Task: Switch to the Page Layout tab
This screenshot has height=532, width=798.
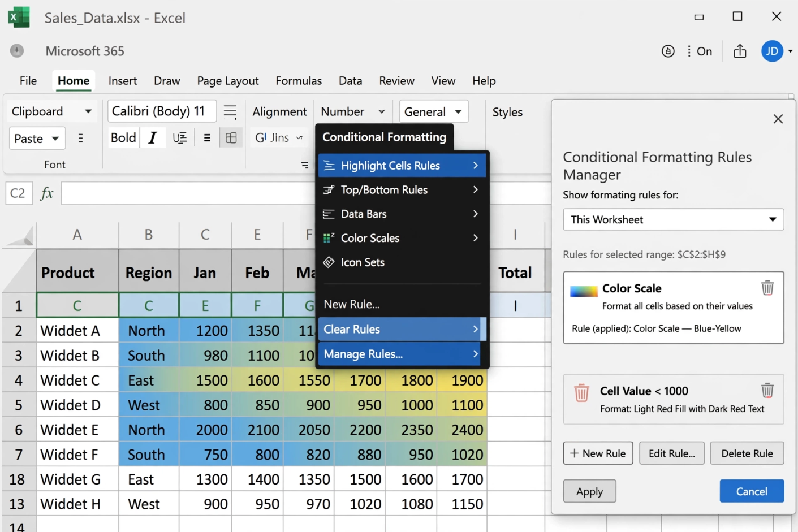Action: [x=228, y=81]
